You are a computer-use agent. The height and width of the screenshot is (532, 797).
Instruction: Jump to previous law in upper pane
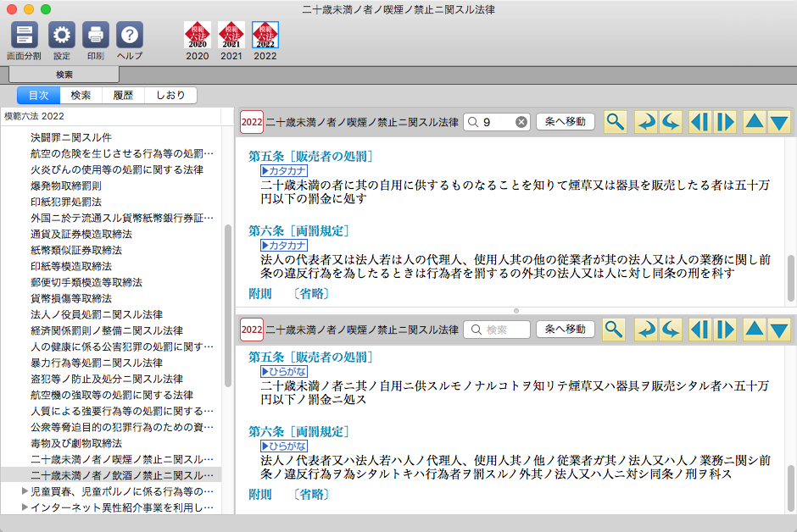(699, 122)
